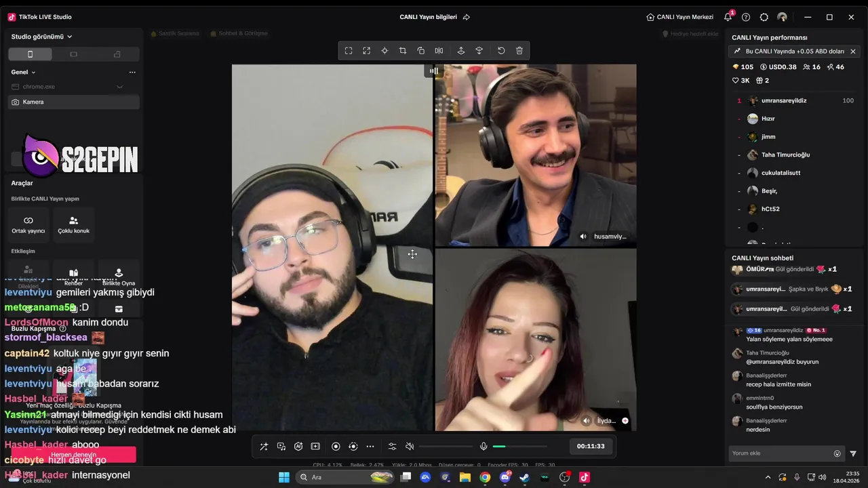
Task: Toggle the muted desktop speaker icon
Action: point(410,446)
